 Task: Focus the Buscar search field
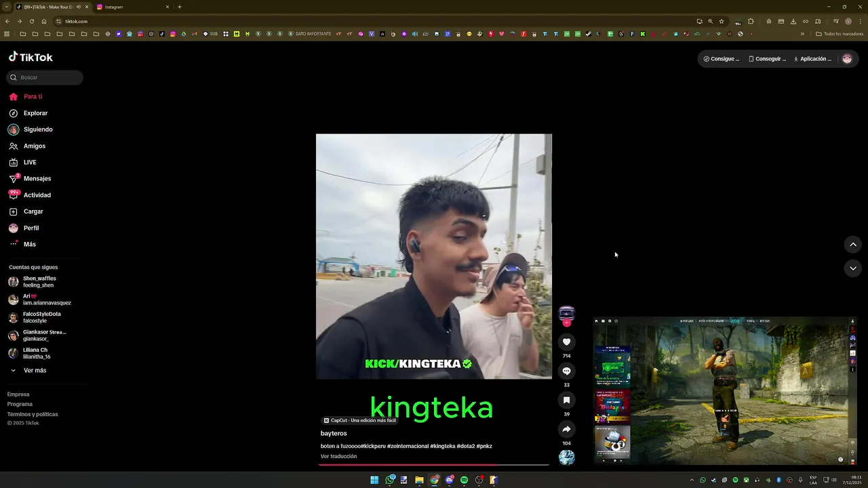[45, 77]
